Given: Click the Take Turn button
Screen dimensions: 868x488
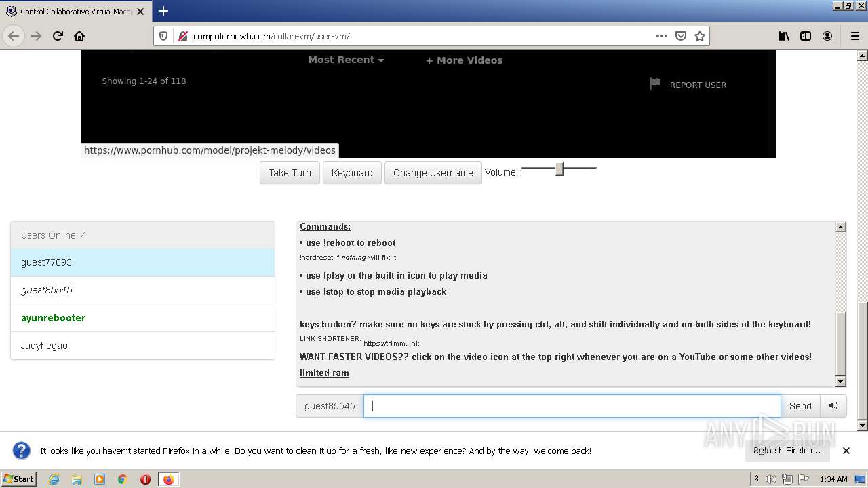Looking at the screenshot, I should pyautogui.click(x=290, y=173).
